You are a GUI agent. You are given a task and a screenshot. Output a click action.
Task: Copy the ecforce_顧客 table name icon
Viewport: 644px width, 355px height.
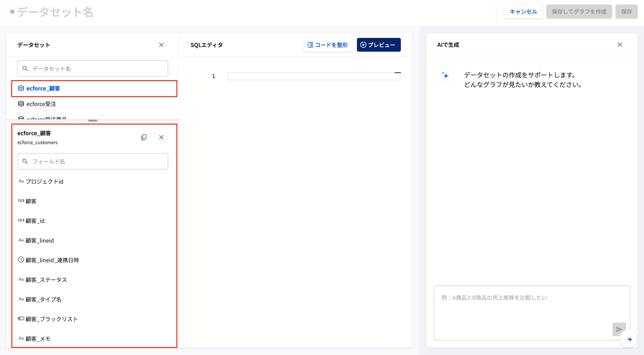[144, 137]
